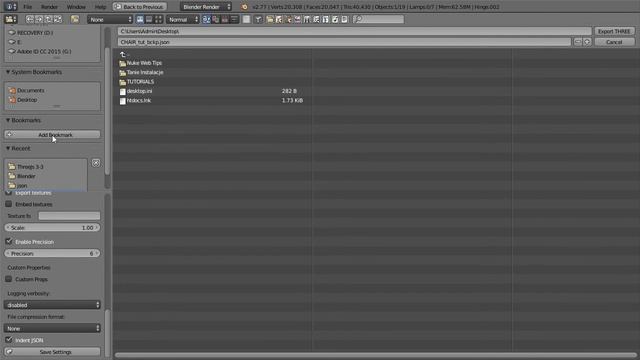Toggle text files filter
The image size is (640, 360).
pos(344,19)
